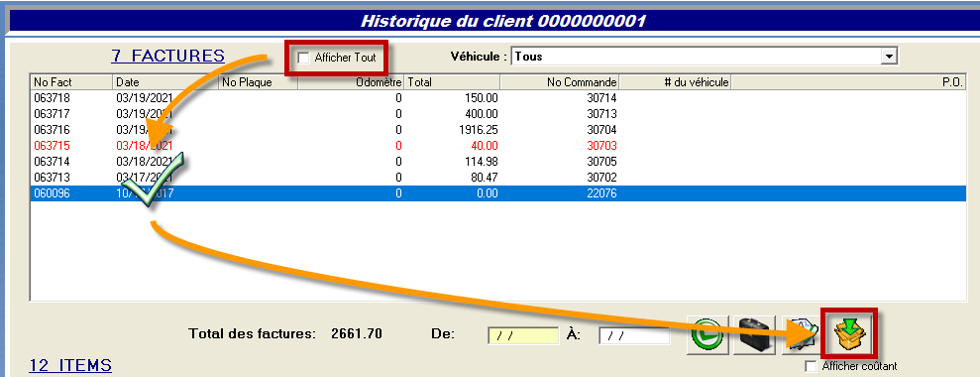Screen dimensions: 980x377
Task: Click the No Commande column header
Action: coord(560,82)
